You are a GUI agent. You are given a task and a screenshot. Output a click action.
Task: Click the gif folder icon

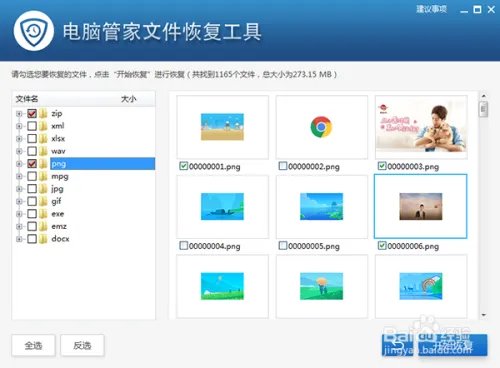(x=43, y=201)
